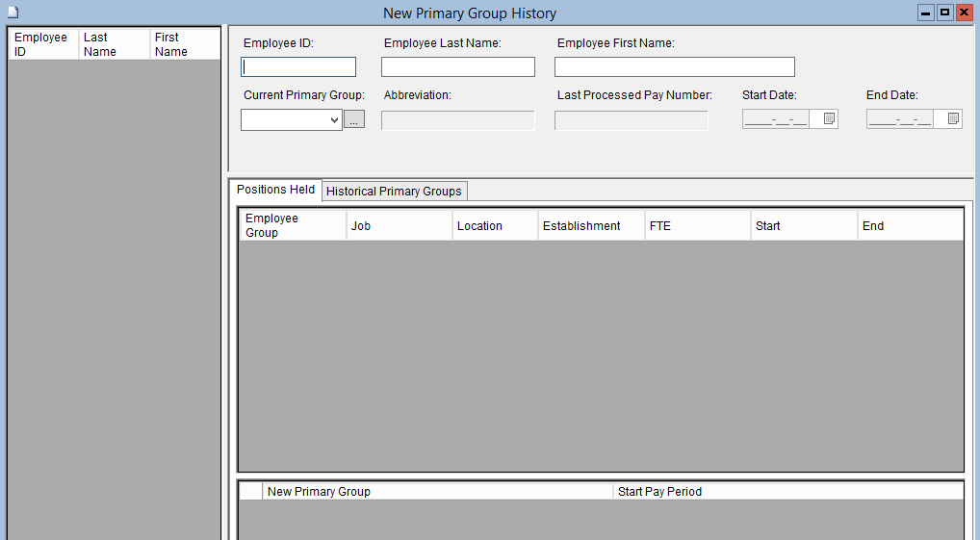
Task: Click the Start Pay Period column header
Action: point(787,491)
